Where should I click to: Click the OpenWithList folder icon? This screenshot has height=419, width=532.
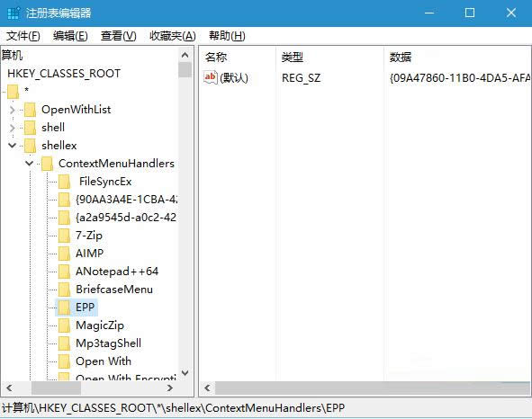coord(31,110)
